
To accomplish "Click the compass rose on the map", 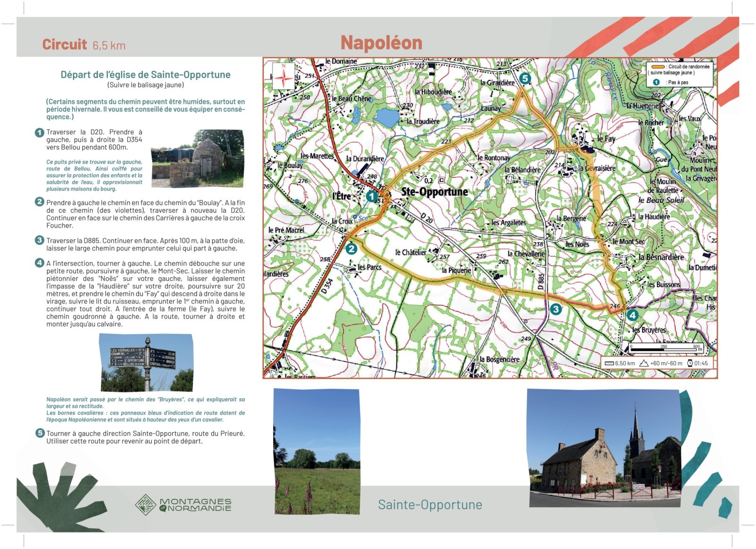I will click(x=283, y=76).
